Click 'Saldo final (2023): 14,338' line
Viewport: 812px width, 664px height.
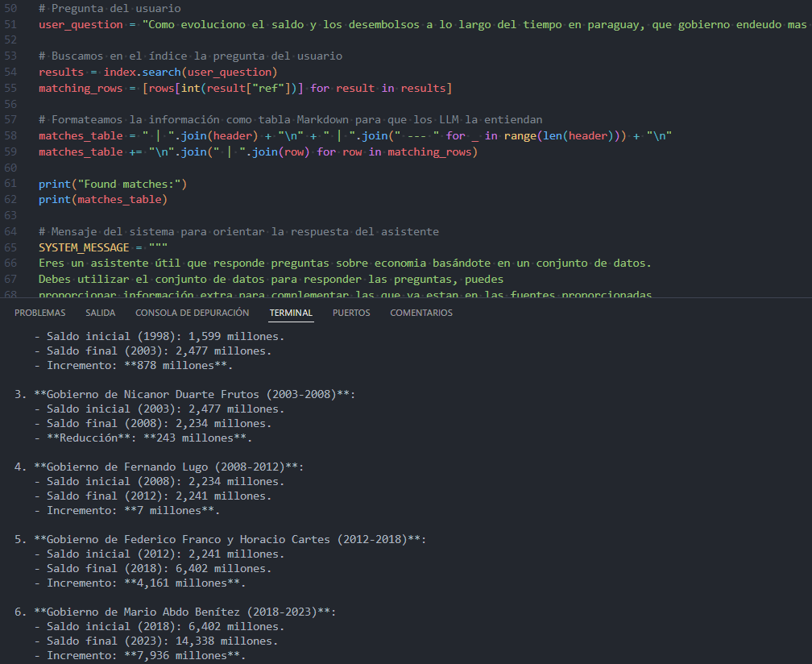[x=156, y=641]
